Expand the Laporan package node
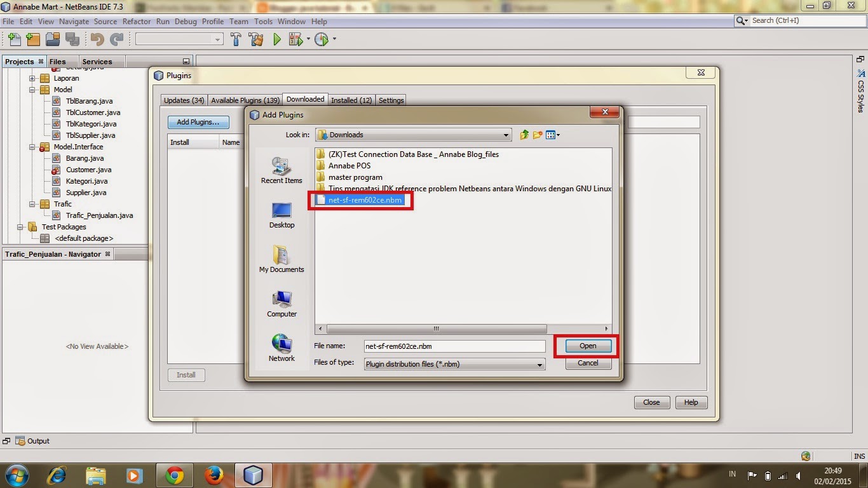This screenshot has height=488, width=868. click(x=32, y=78)
